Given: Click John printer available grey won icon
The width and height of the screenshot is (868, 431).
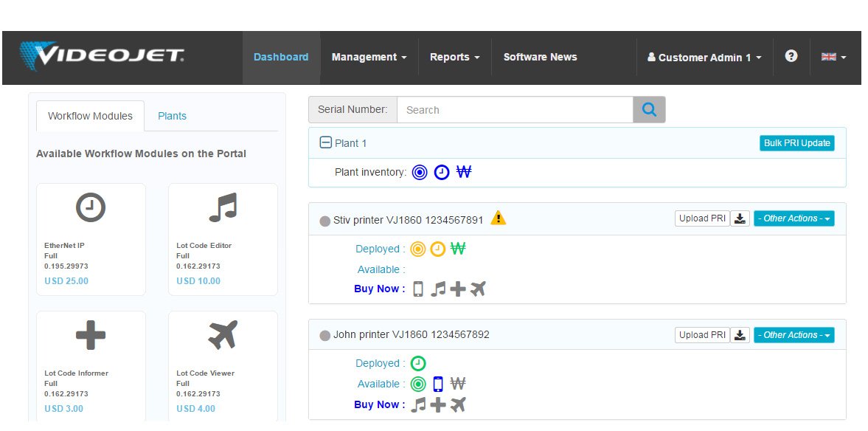Looking at the screenshot, I should 458,383.
